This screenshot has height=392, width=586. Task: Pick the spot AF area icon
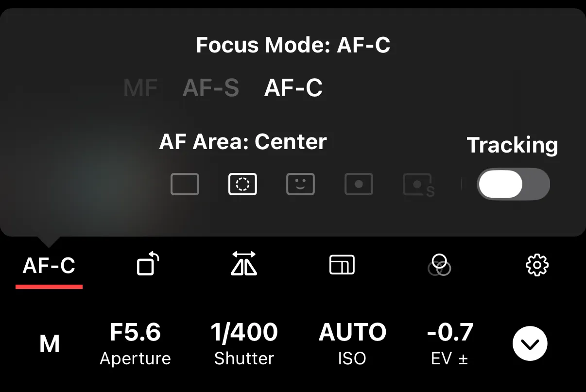coord(359,184)
